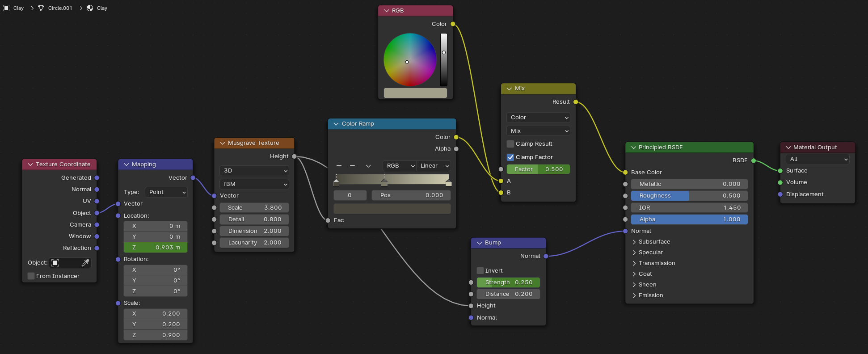Click the Camera output socket
Viewport: 868px width, 354px height.
[x=97, y=225]
